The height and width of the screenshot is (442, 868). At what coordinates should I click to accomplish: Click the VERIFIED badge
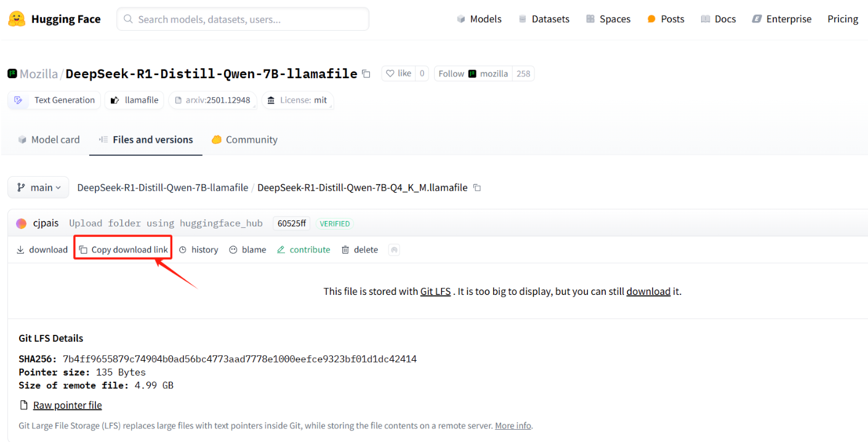click(335, 223)
